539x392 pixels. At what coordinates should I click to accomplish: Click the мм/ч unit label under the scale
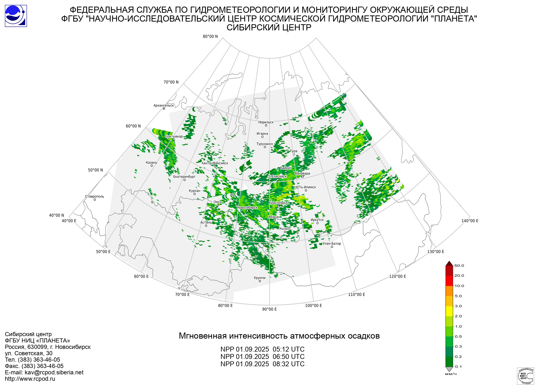point(451,374)
